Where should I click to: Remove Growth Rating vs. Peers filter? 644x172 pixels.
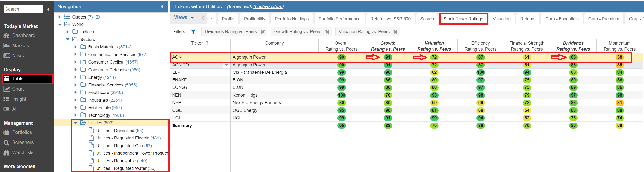point(327,32)
